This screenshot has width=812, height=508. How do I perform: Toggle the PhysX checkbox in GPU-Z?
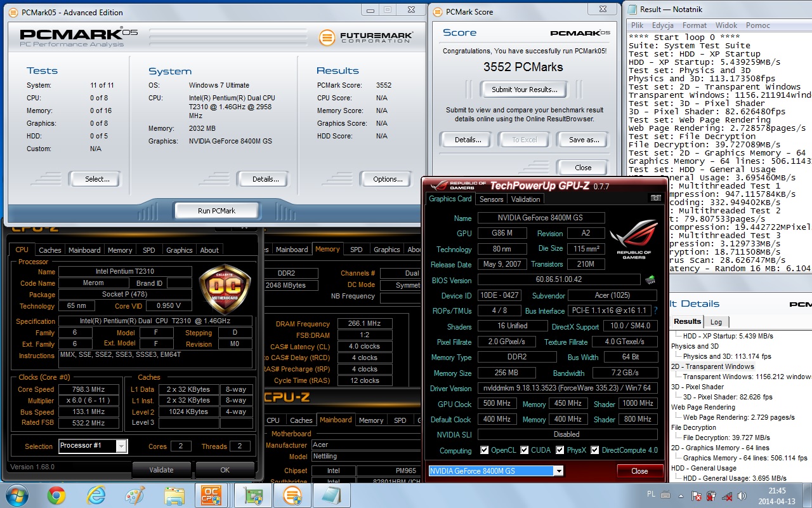pyautogui.click(x=560, y=450)
